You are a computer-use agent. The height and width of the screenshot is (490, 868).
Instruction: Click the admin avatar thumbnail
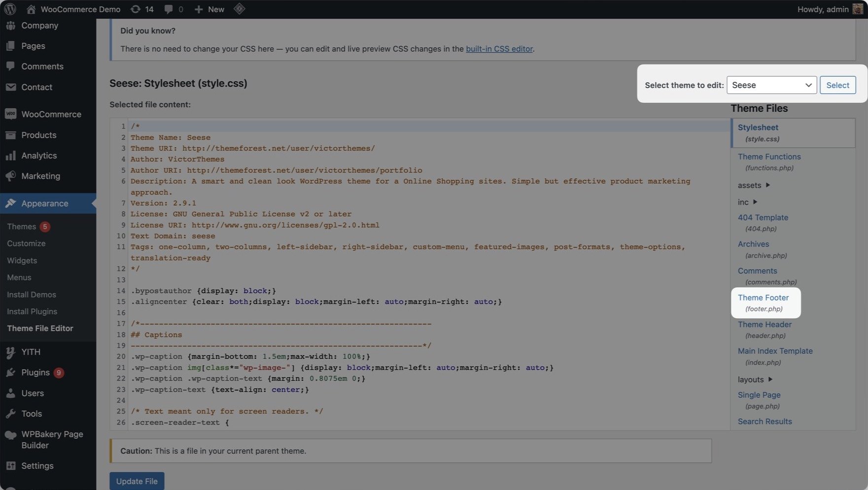click(858, 9)
